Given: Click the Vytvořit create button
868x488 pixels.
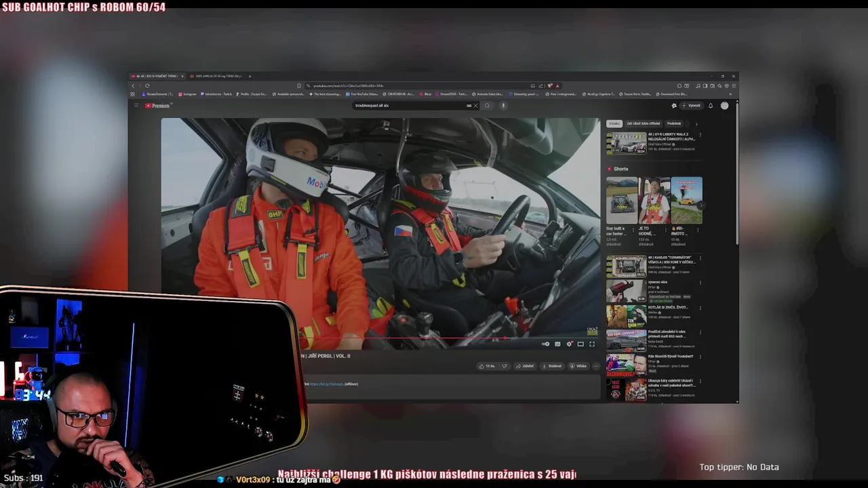Looking at the screenshot, I should pos(692,106).
